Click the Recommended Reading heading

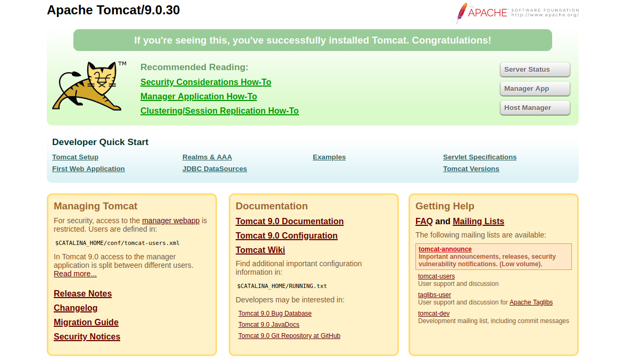pos(194,67)
